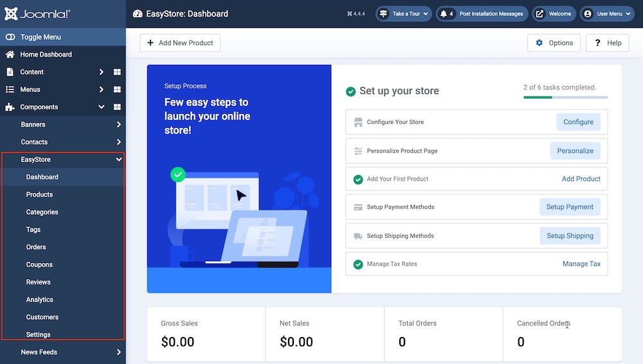Click the Net Sales $0.00 card
643x364 pixels.
325,334
